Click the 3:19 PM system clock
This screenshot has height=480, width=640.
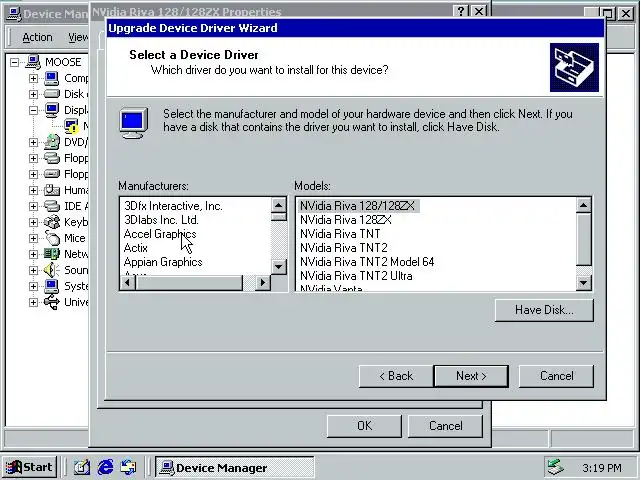(x=602, y=467)
